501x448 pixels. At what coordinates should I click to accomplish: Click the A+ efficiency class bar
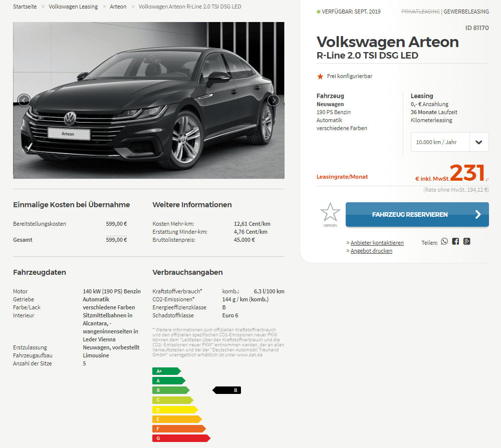[x=166, y=371]
